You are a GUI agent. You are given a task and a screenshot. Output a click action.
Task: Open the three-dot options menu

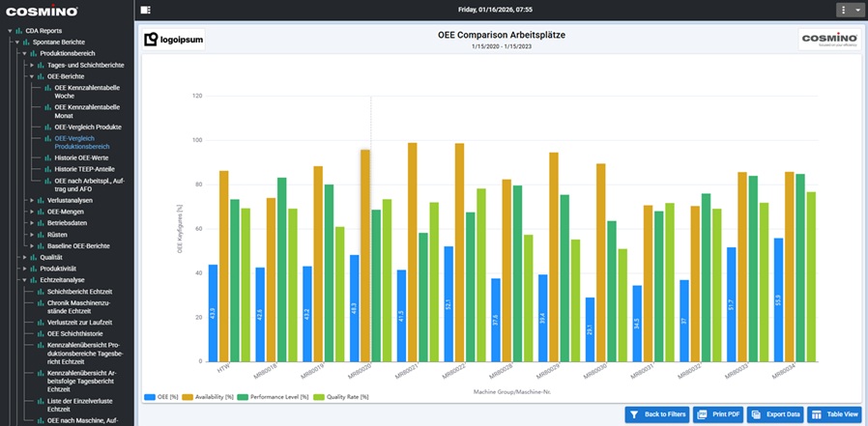843,10
